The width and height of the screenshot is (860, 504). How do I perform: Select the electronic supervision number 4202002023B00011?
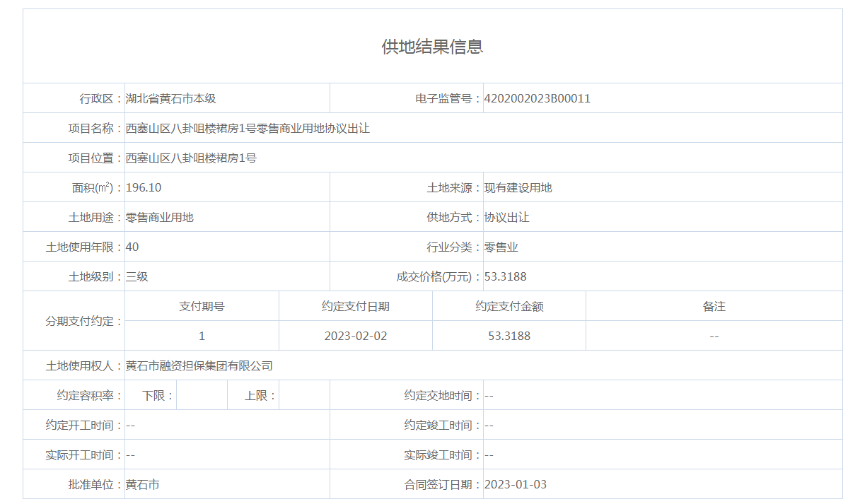click(x=537, y=98)
